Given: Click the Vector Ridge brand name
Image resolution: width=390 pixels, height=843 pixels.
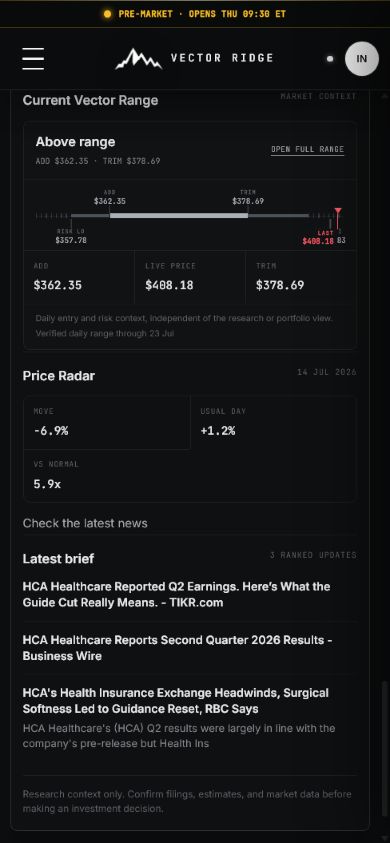Looking at the screenshot, I should coord(222,58).
